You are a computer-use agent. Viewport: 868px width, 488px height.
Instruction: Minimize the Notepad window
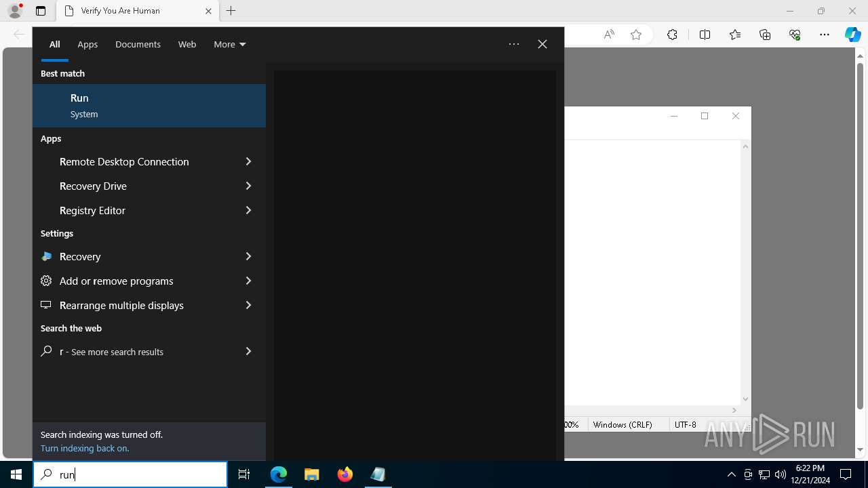pyautogui.click(x=674, y=116)
